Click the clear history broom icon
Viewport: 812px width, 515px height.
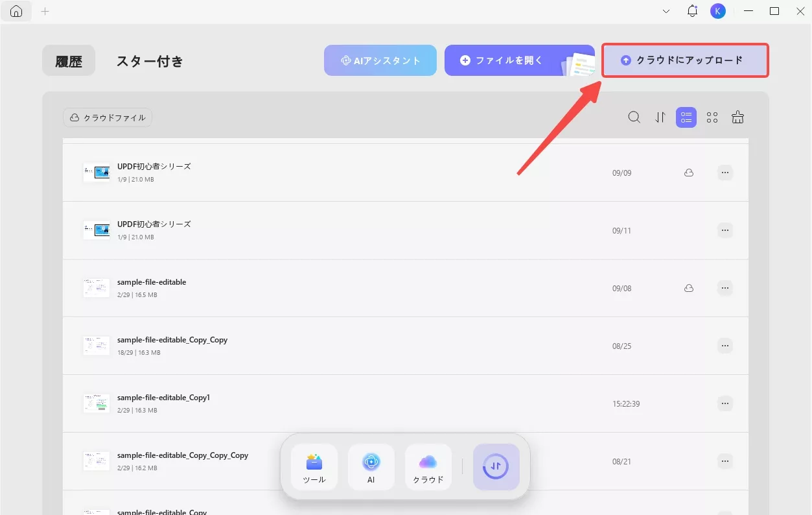point(737,117)
